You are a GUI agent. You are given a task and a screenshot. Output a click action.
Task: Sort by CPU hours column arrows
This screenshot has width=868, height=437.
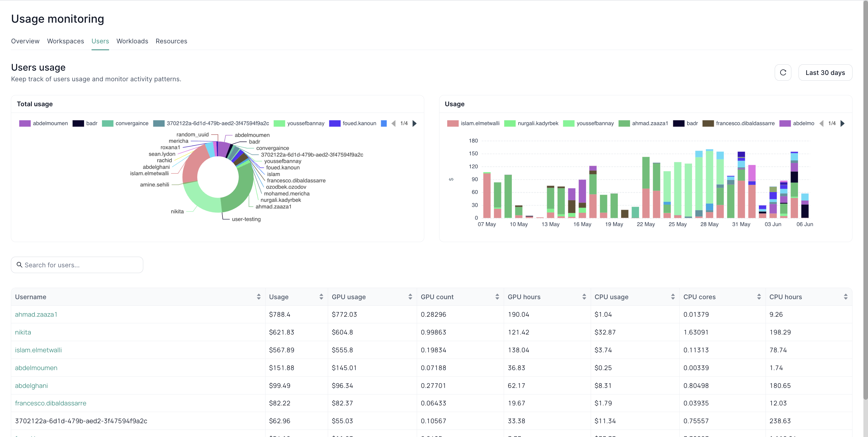[x=845, y=297]
